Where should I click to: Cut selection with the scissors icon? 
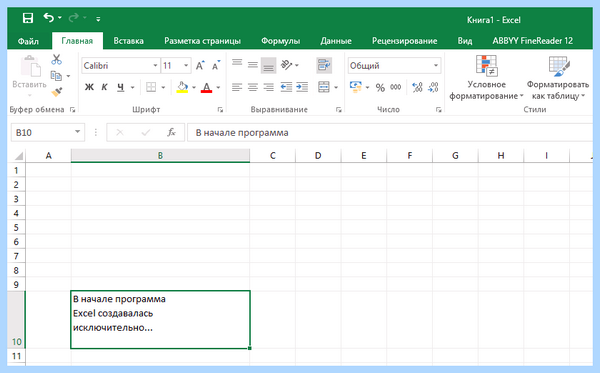(x=57, y=59)
